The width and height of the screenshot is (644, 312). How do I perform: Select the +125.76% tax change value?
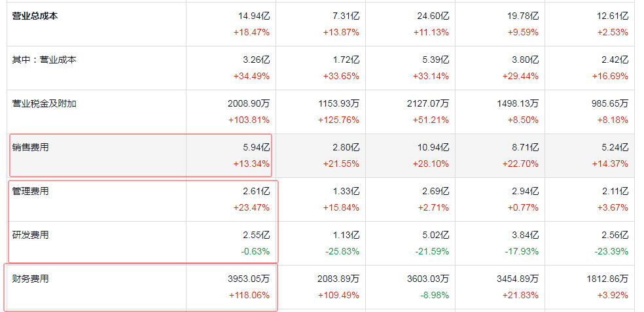coord(339,120)
